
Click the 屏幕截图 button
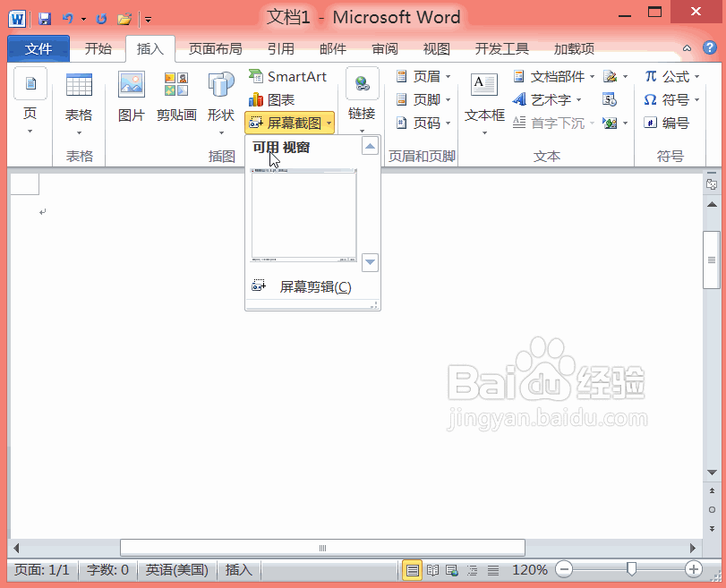289,123
